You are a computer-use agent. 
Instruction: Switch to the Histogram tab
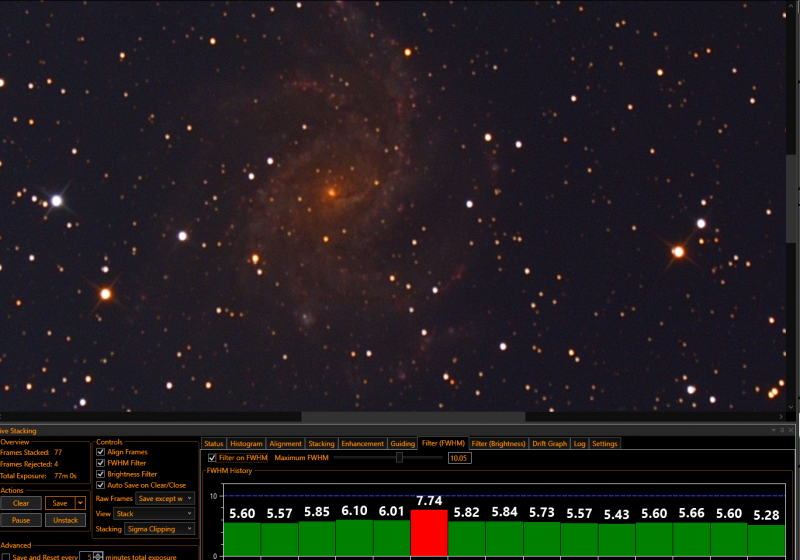point(246,444)
